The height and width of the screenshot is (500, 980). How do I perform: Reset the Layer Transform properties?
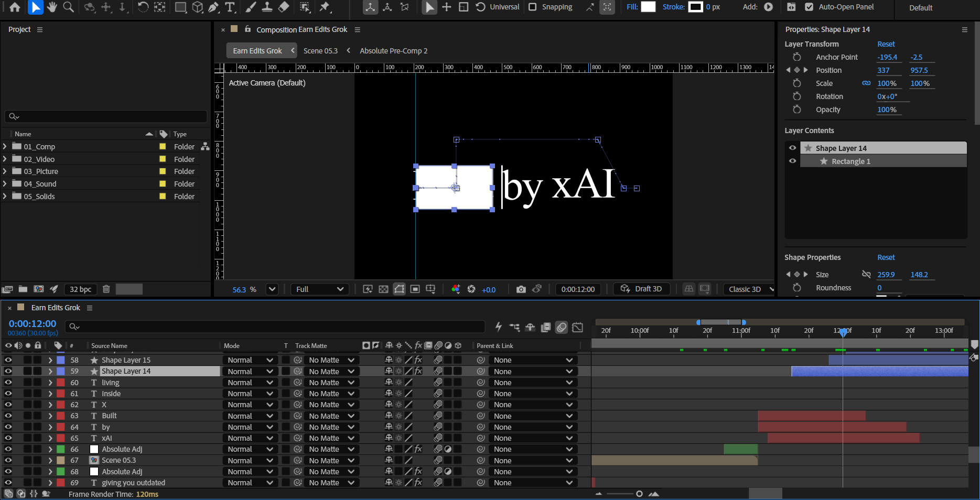(x=886, y=44)
